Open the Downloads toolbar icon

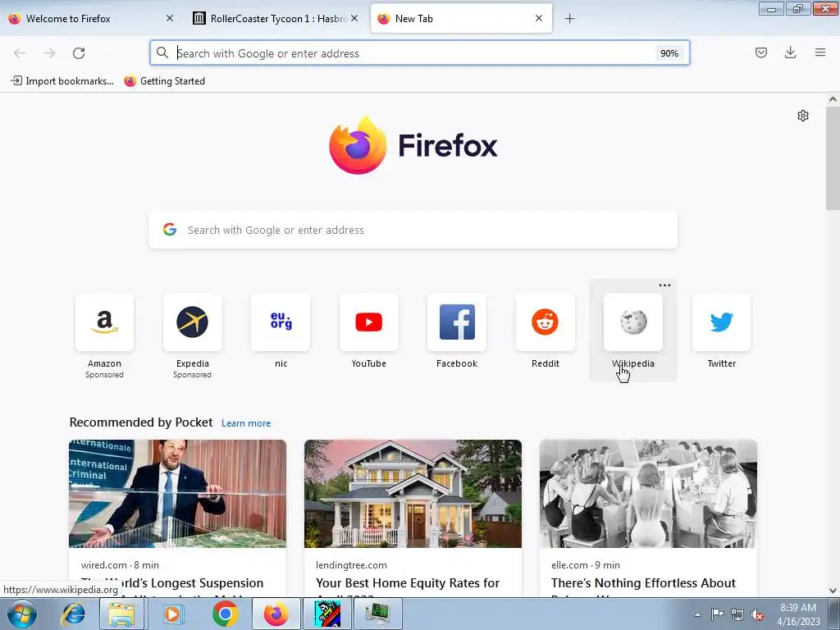pos(790,52)
